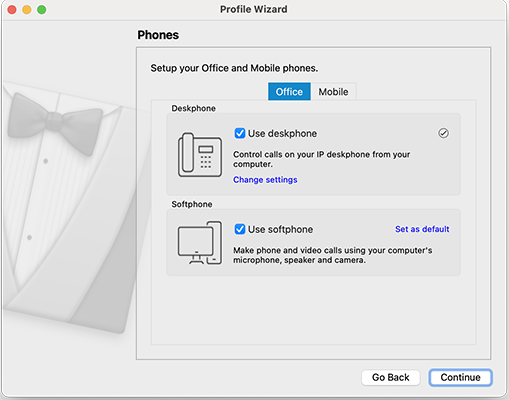Click 'Make phone and video calls' description
The width and height of the screenshot is (509, 400).
333,255
